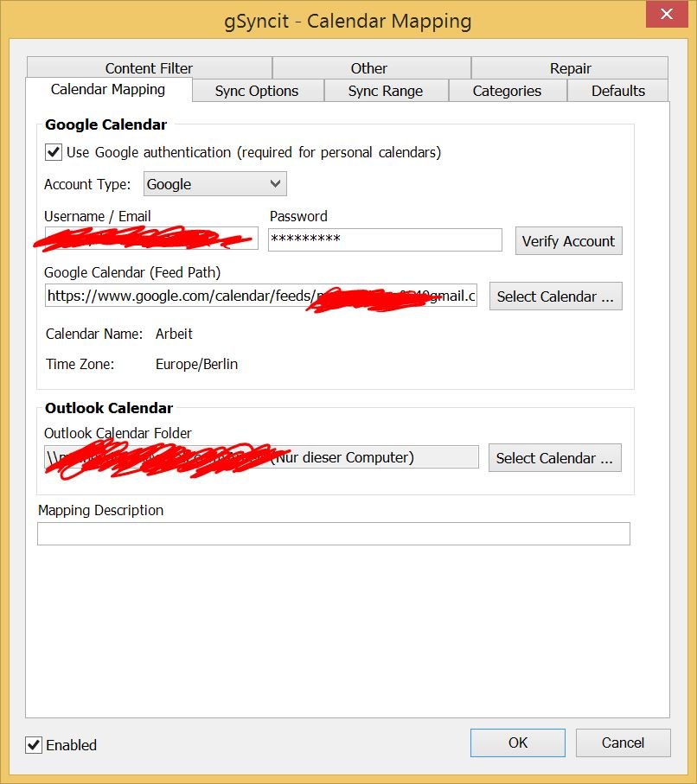Cancel the calendar mapping dialog
Image resolution: width=697 pixels, height=784 pixels.
click(x=623, y=743)
